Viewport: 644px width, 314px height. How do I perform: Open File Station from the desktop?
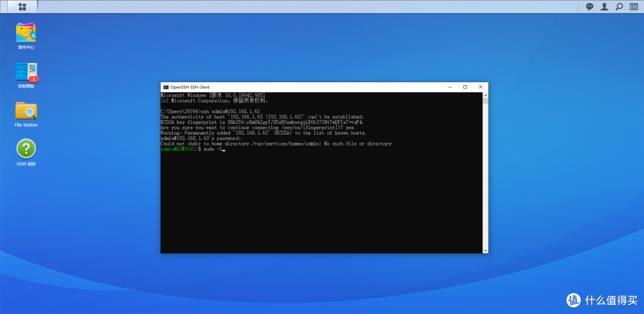click(26, 111)
